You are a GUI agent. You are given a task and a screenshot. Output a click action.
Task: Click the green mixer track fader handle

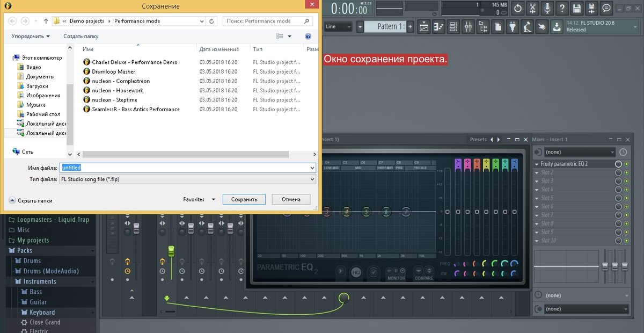[171, 251]
